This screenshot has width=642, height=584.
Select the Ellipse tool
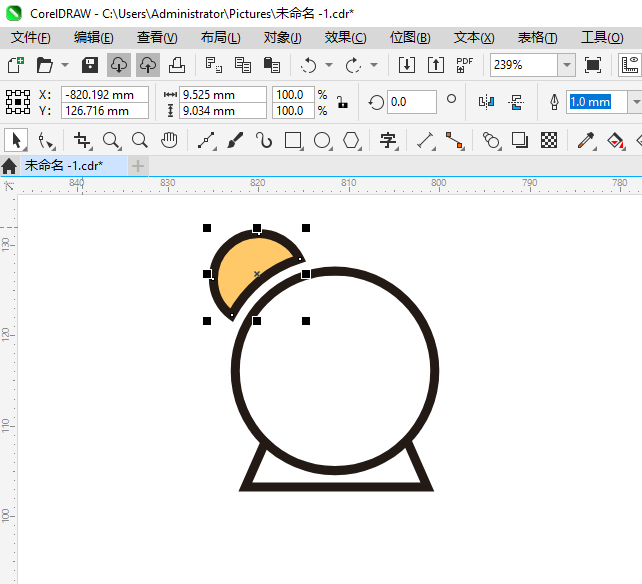[x=322, y=140]
